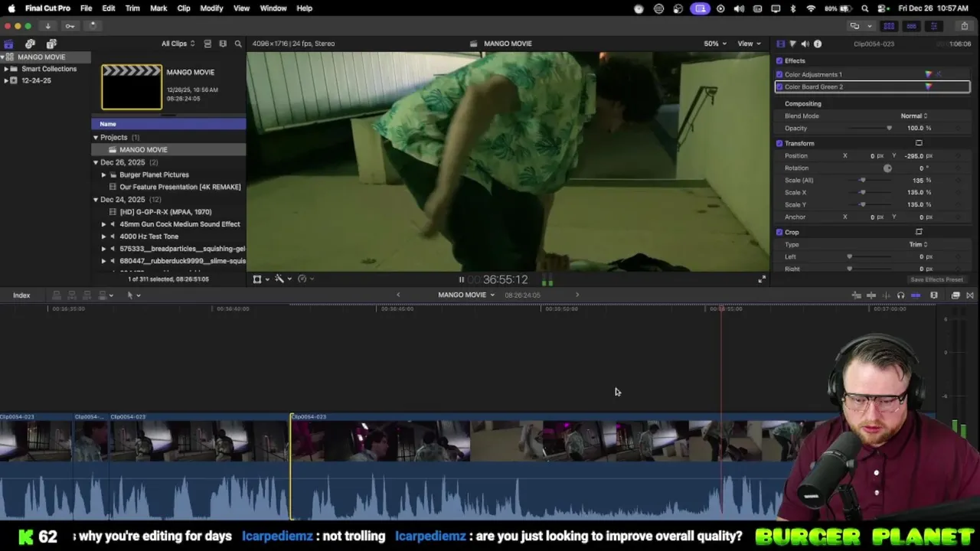Open the Video inspector tab icon
This screenshot has width=980, height=551.
click(780, 44)
